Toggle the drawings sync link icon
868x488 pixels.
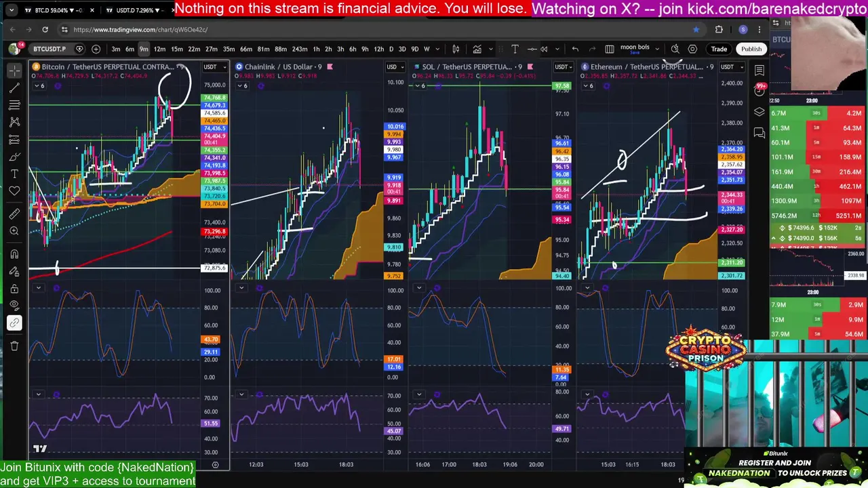(14, 323)
